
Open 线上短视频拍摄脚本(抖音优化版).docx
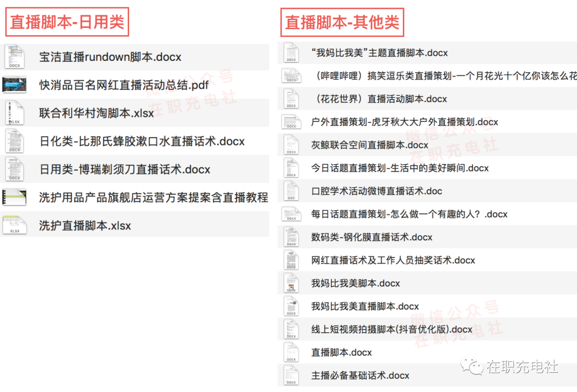click(x=392, y=330)
